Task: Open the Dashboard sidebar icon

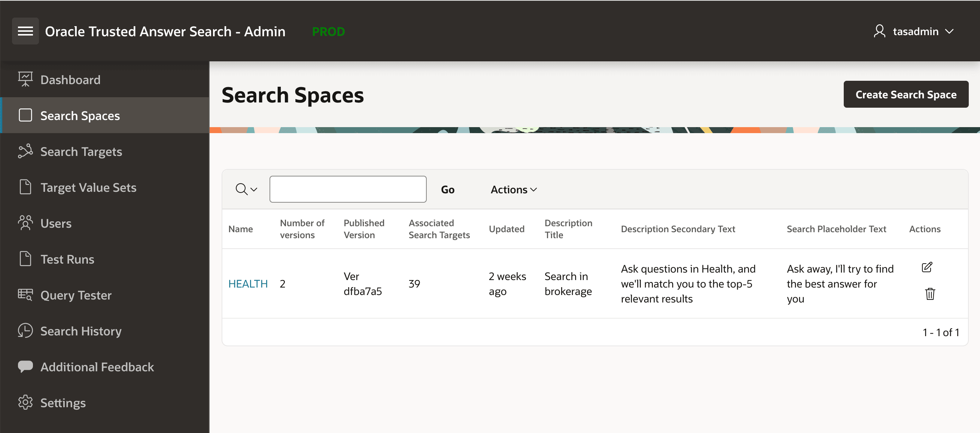Action: pos(25,79)
